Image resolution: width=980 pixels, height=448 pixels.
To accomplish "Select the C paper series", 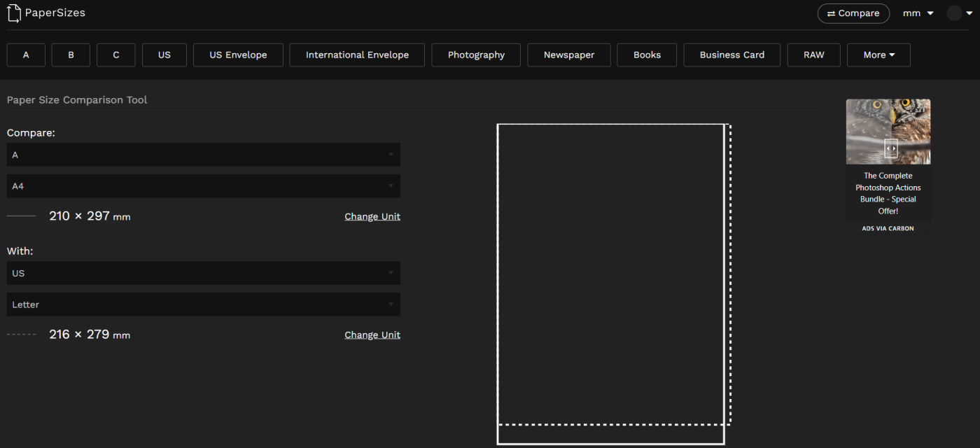I will (x=116, y=55).
